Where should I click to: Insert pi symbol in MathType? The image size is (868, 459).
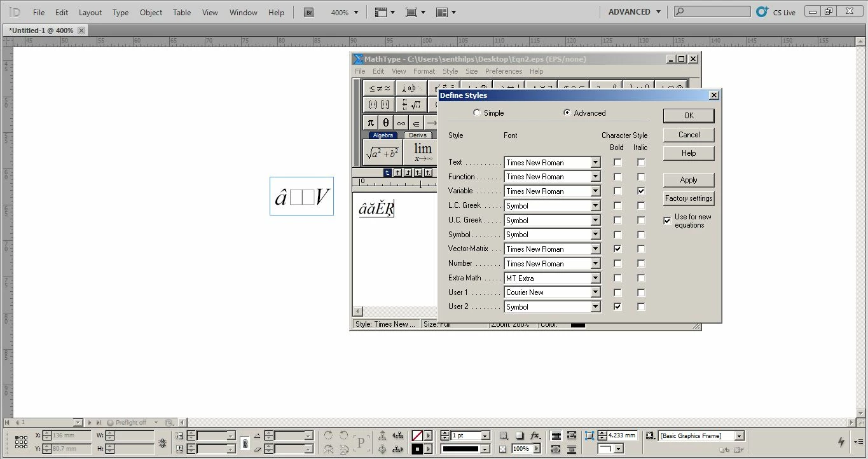click(x=371, y=123)
